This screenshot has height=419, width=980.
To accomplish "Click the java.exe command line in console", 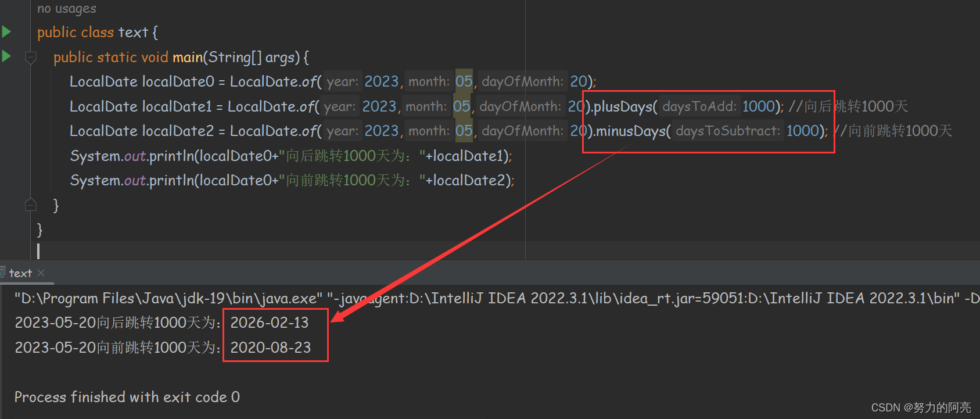I will tap(497, 298).
